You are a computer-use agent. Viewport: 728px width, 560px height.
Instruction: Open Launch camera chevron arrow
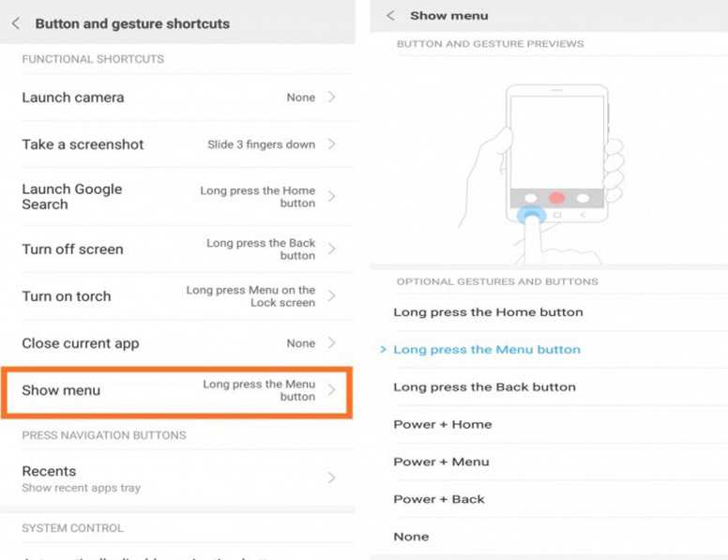331,97
